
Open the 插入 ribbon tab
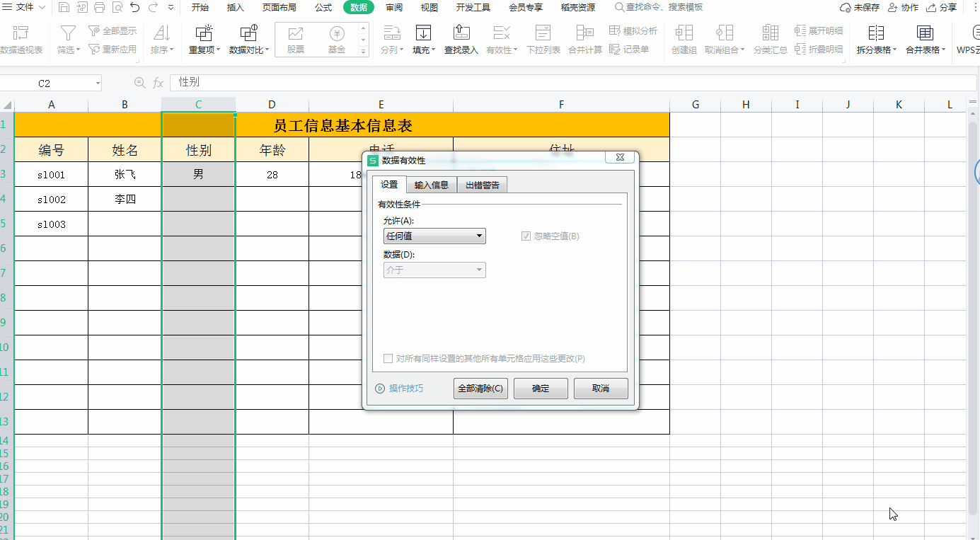pos(236,8)
